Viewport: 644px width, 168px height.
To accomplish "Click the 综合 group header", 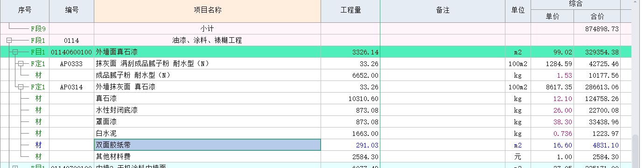I will [575, 5].
